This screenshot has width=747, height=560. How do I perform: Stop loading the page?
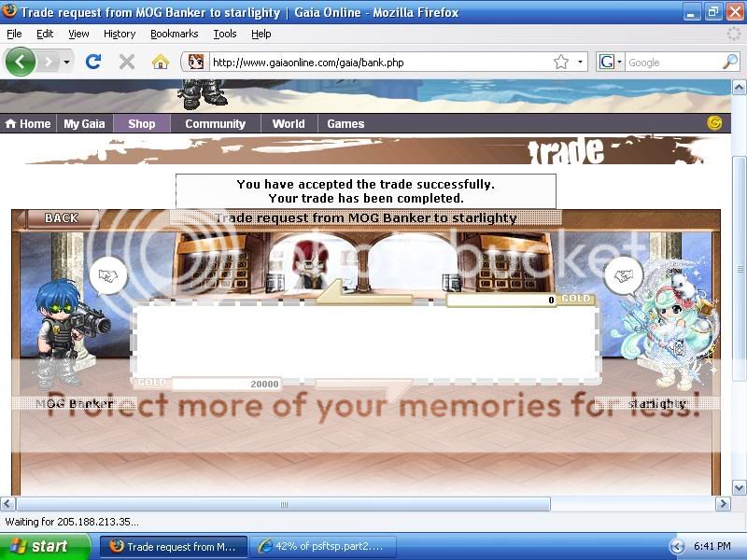[125, 62]
